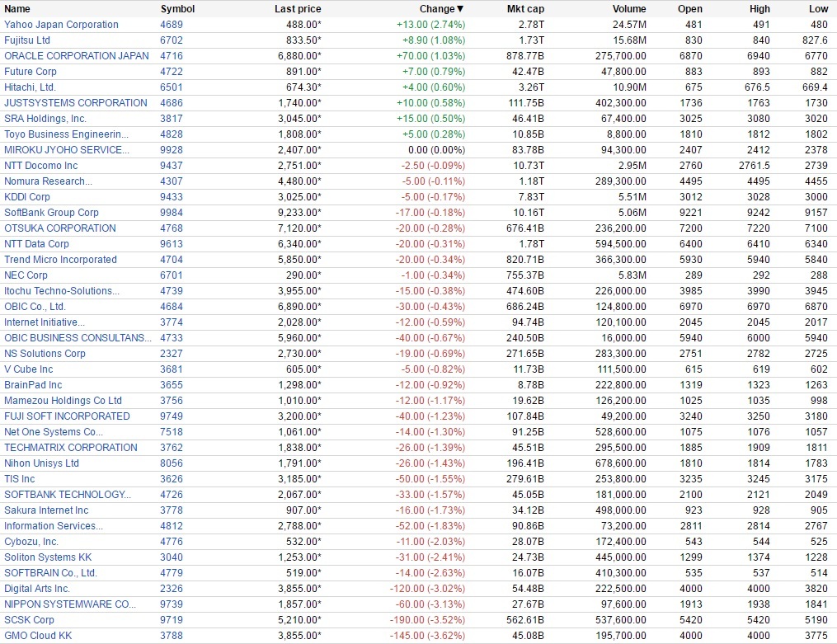The image size is (837, 644).
Task: Open Hitachi, Ltd. link
Action: click(x=30, y=87)
